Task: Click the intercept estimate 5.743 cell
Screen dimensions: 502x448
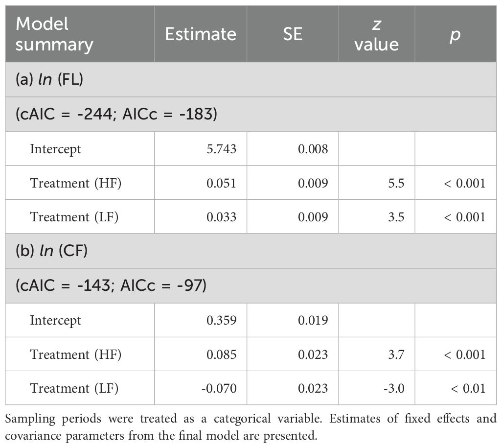Action: pyautogui.click(x=222, y=149)
